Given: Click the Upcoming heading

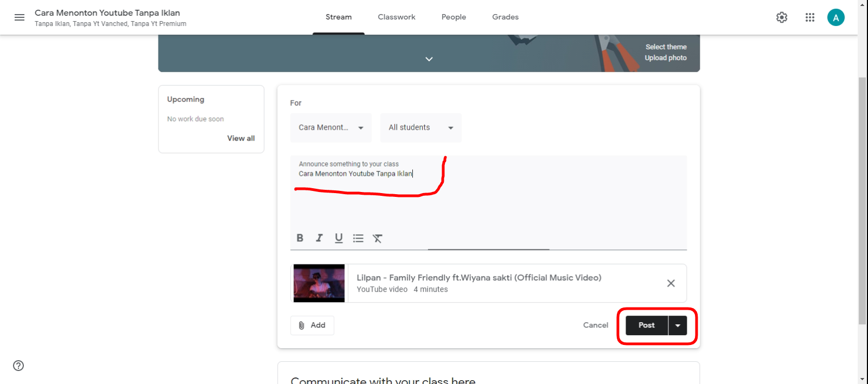Looking at the screenshot, I should [x=186, y=100].
